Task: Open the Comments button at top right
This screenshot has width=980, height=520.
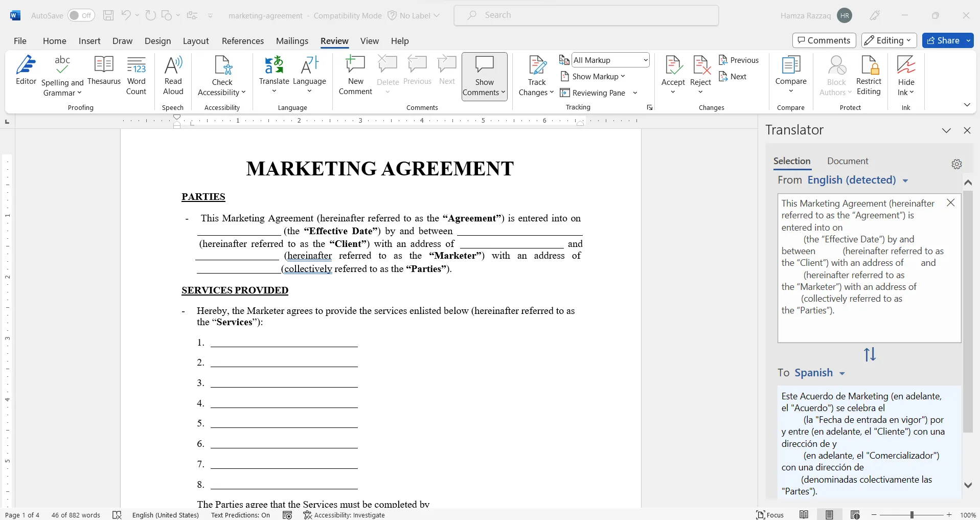Action: 824,40
